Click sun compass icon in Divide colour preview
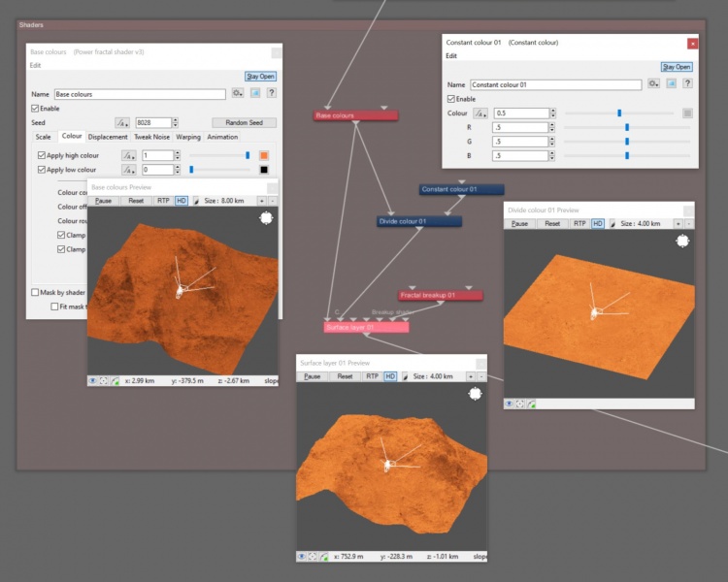This screenshot has width=728, height=582. pos(682,241)
